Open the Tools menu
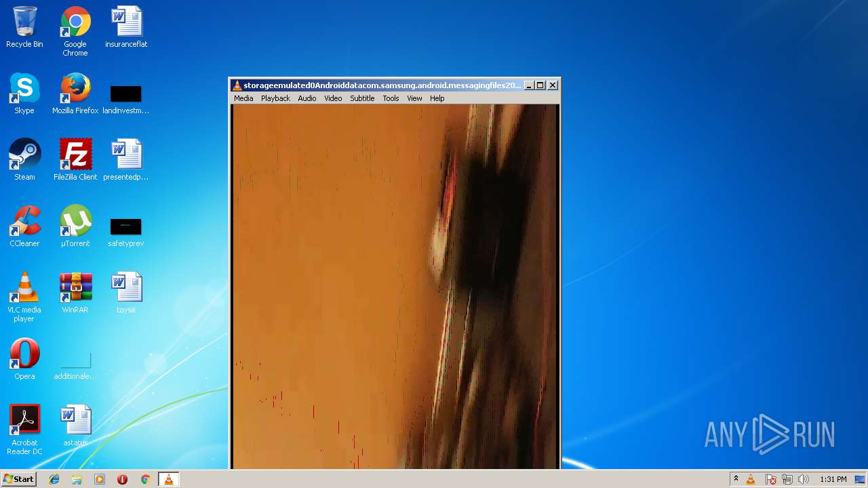Screen dimensions: 868x488 pos(391,98)
